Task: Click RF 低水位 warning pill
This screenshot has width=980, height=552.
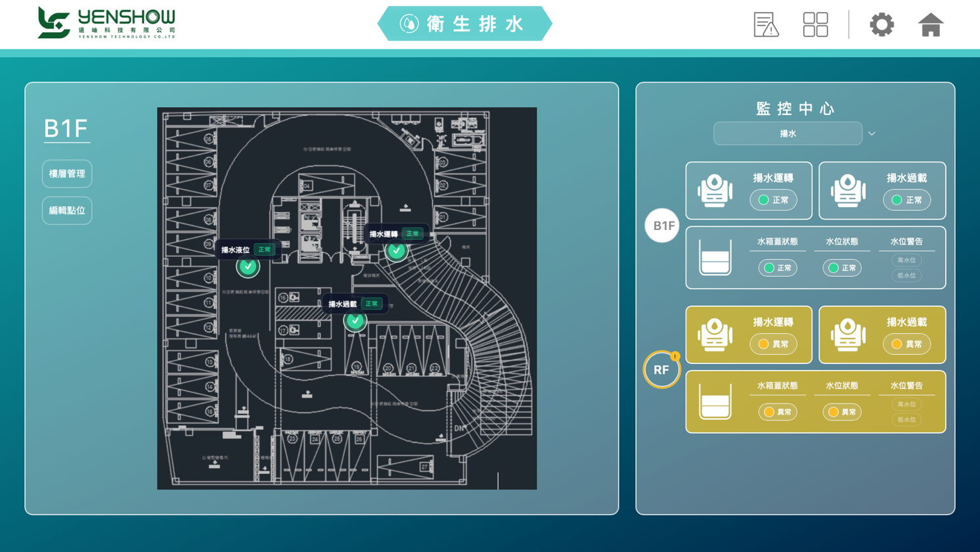Action: point(906,420)
